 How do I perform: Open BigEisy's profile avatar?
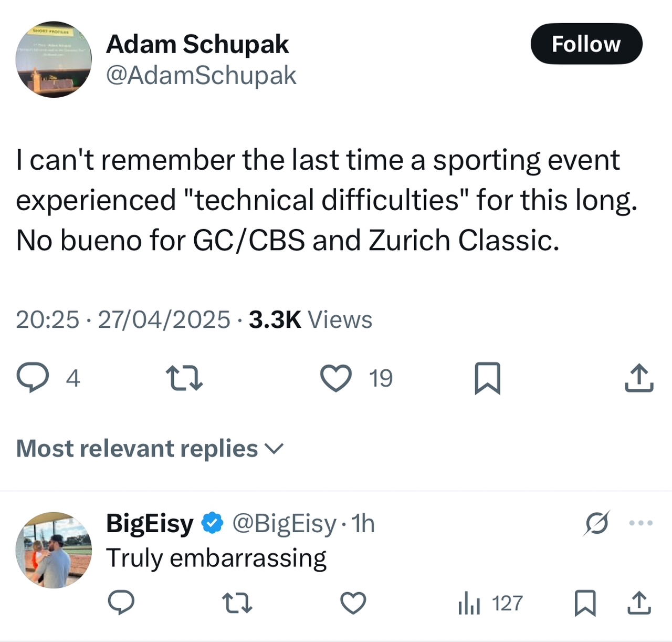coord(54,550)
